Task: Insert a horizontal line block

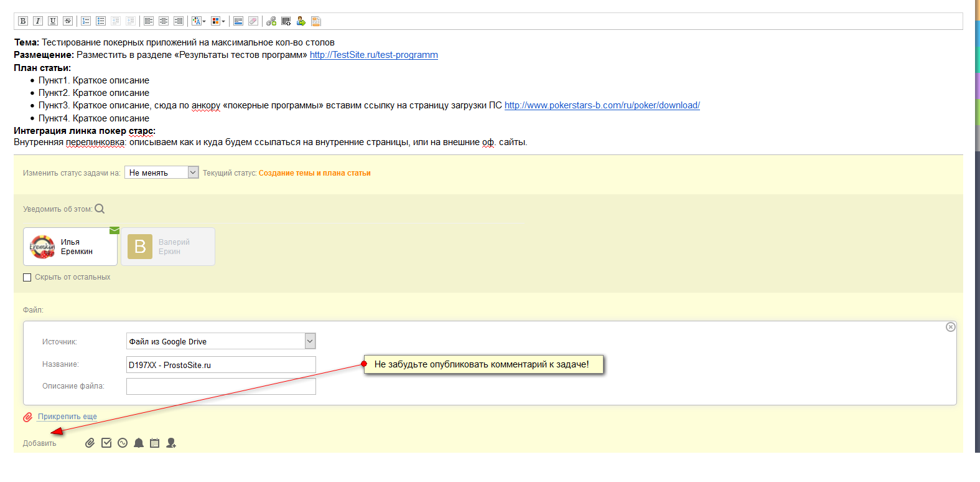Action: point(238,21)
